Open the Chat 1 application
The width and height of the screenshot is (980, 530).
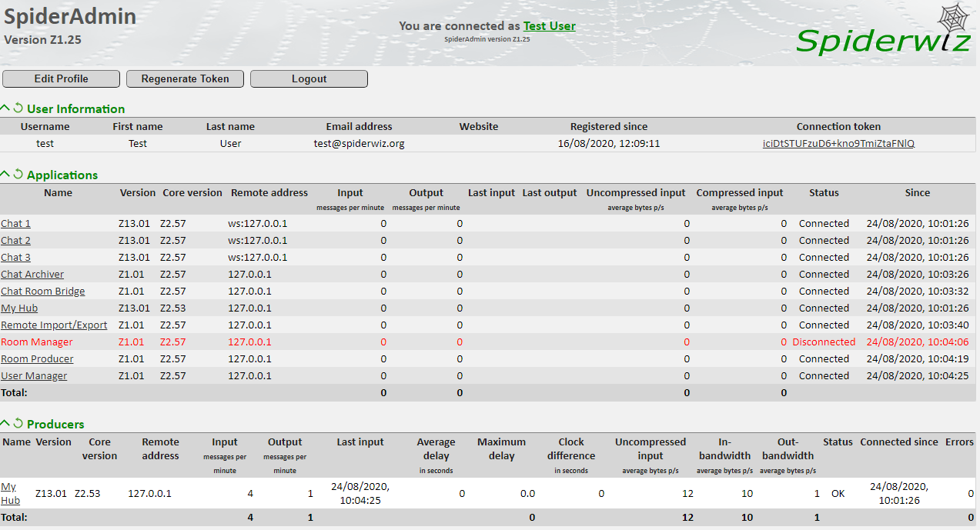pos(15,223)
